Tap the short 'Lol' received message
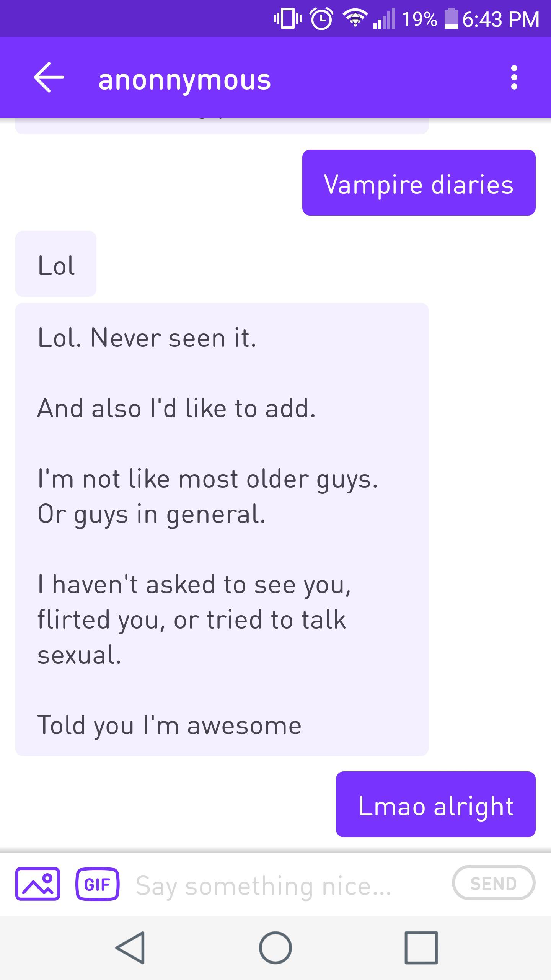Viewport: 551px width, 980px height. coord(56,264)
